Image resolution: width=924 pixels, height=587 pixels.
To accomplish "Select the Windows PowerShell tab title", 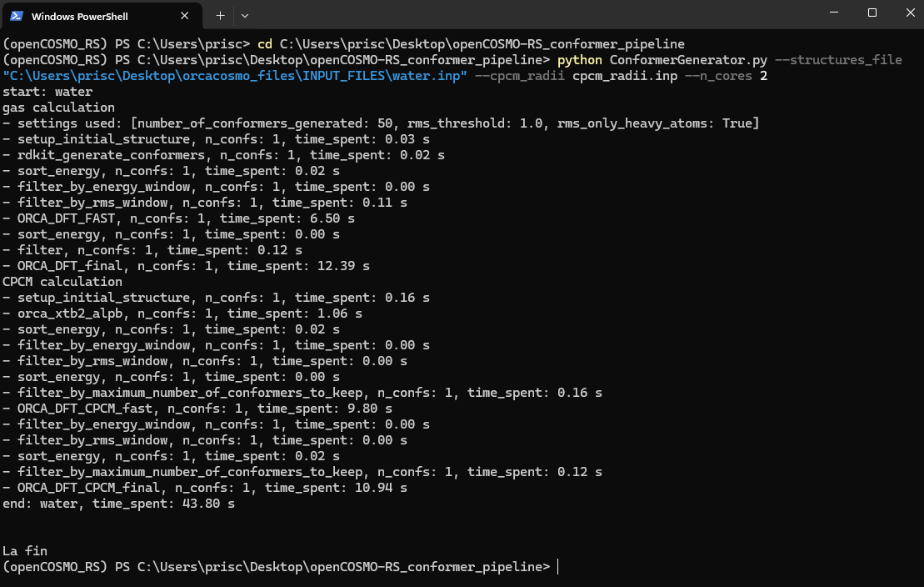I will [79, 17].
